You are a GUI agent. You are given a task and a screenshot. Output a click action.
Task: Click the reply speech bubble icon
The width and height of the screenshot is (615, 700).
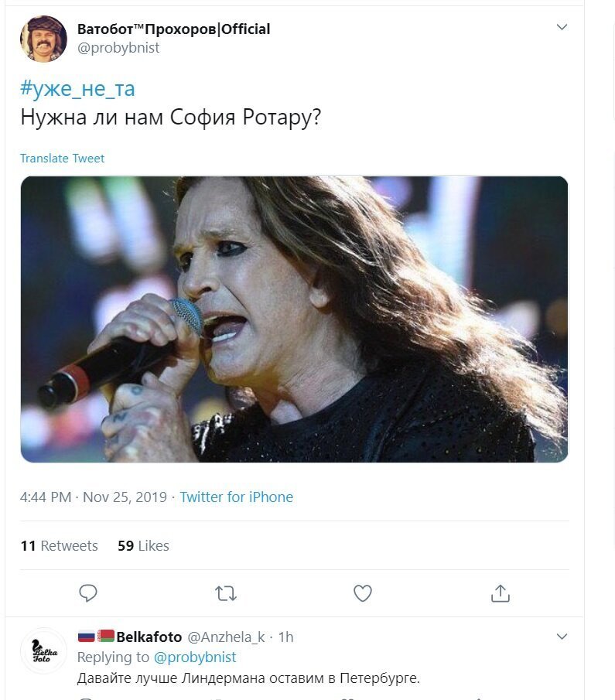[x=88, y=593]
